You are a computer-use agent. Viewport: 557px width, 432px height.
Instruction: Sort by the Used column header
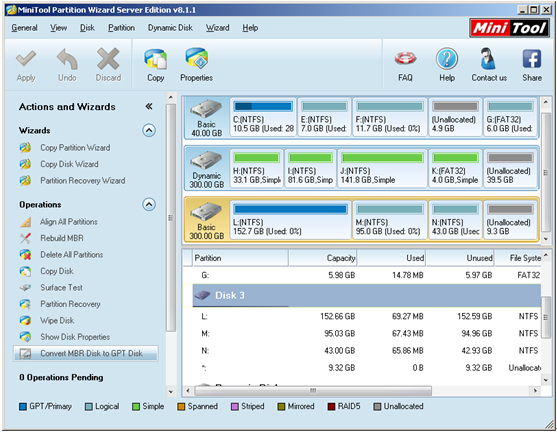pyautogui.click(x=391, y=258)
